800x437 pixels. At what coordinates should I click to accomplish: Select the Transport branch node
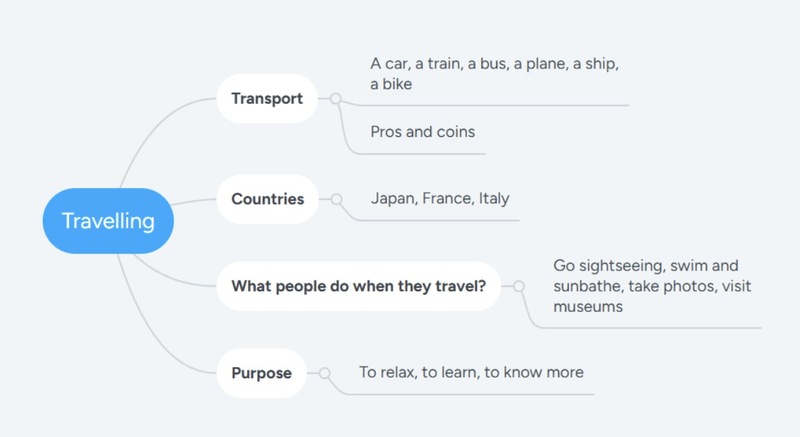(x=267, y=98)
